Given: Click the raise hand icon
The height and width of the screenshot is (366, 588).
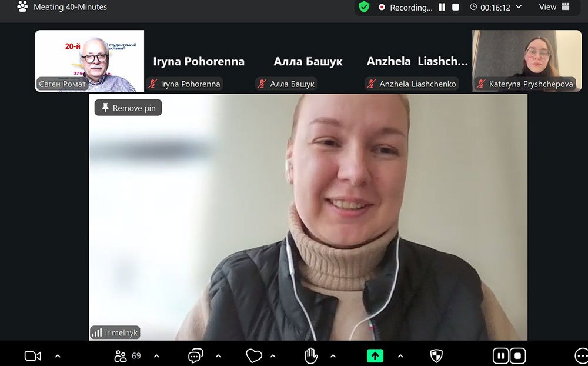Looking at the screenshot, I should click(311, 356).
